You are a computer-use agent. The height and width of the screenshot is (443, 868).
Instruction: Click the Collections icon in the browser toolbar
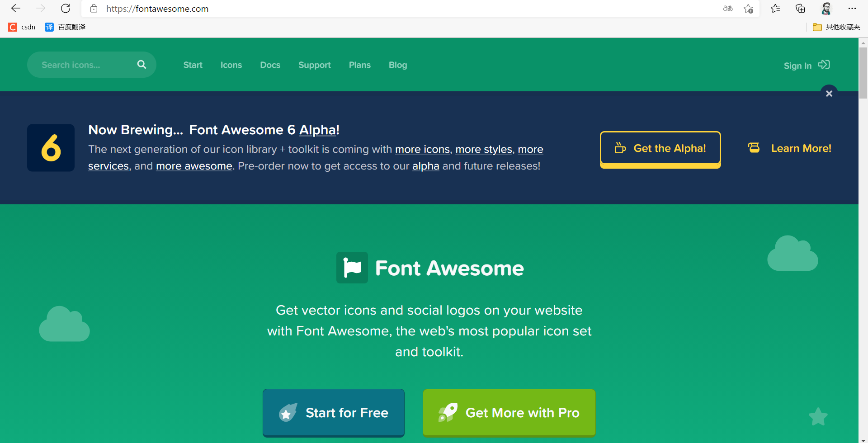(800, 9)
